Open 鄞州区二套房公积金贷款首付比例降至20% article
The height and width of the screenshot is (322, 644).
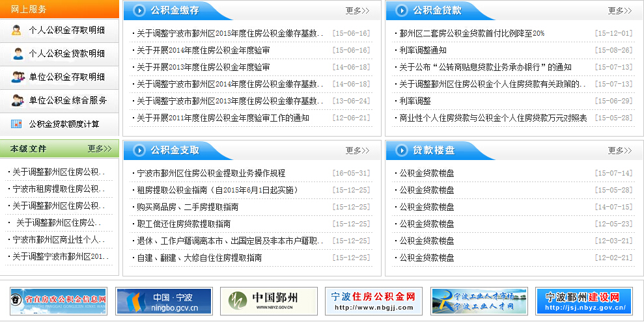point(472,34)
